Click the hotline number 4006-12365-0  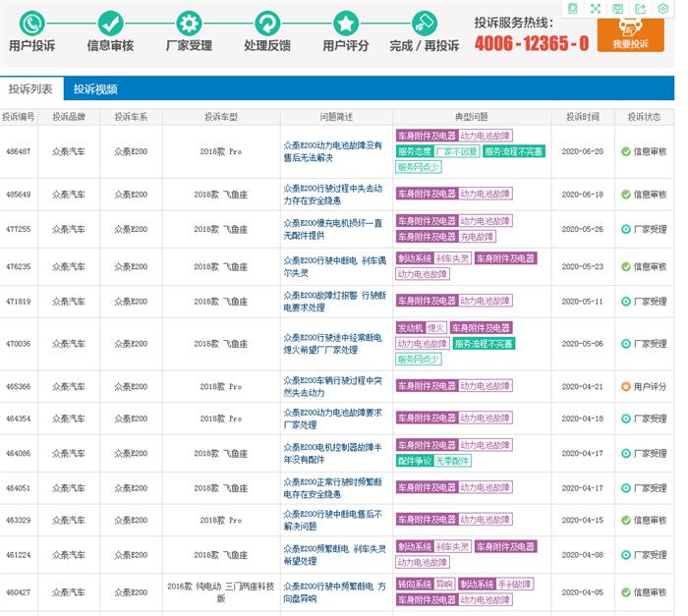(x=532, y=43)
